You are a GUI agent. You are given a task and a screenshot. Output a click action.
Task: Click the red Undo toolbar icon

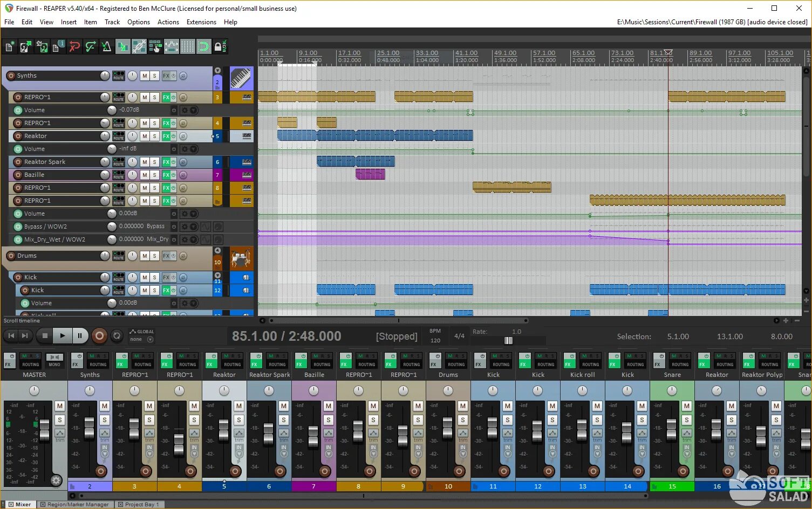74,47
